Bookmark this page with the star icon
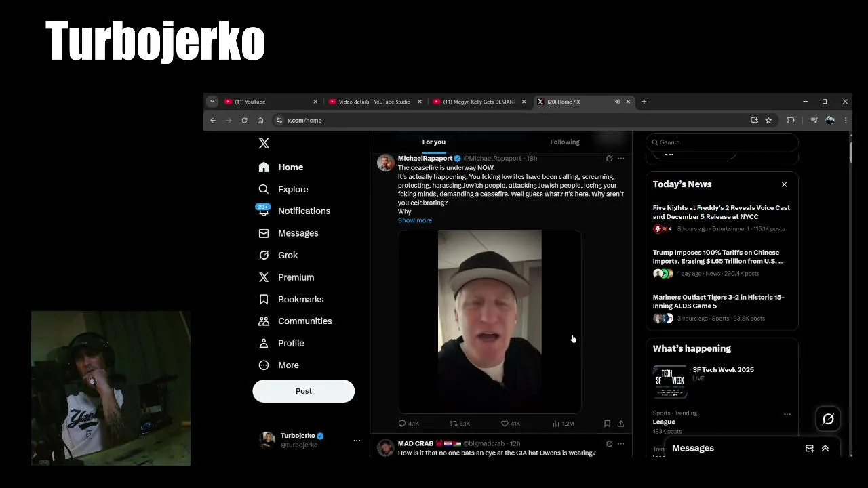The height and width of the screenshot is (488, 868). (x=768, y=121)
